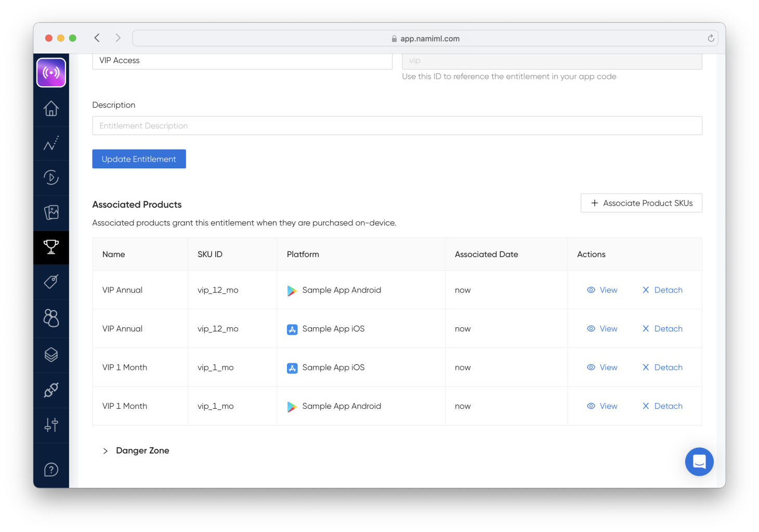Focus the Entitlement Description field
Screen dimensions: 759x532
coord(397,126)
